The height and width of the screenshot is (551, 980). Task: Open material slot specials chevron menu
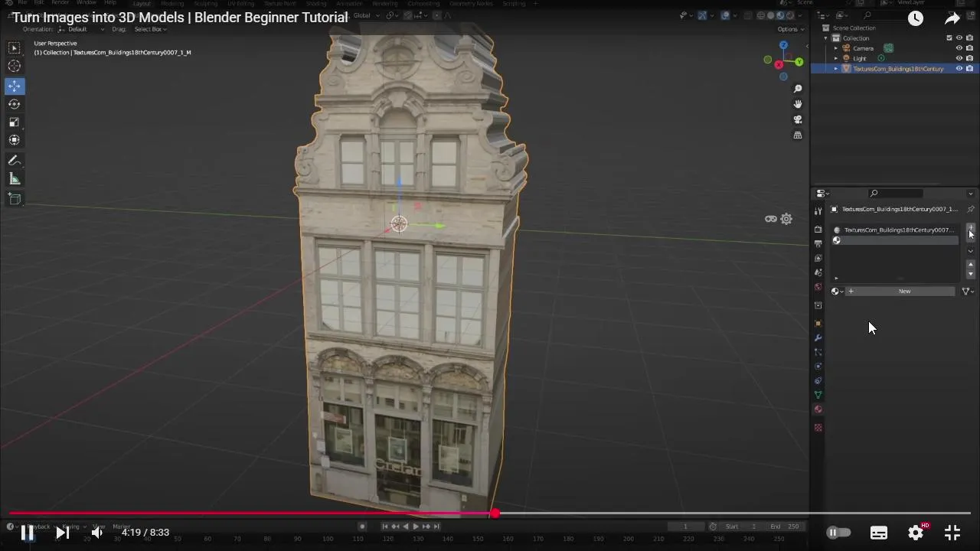(x=970, y=251)
